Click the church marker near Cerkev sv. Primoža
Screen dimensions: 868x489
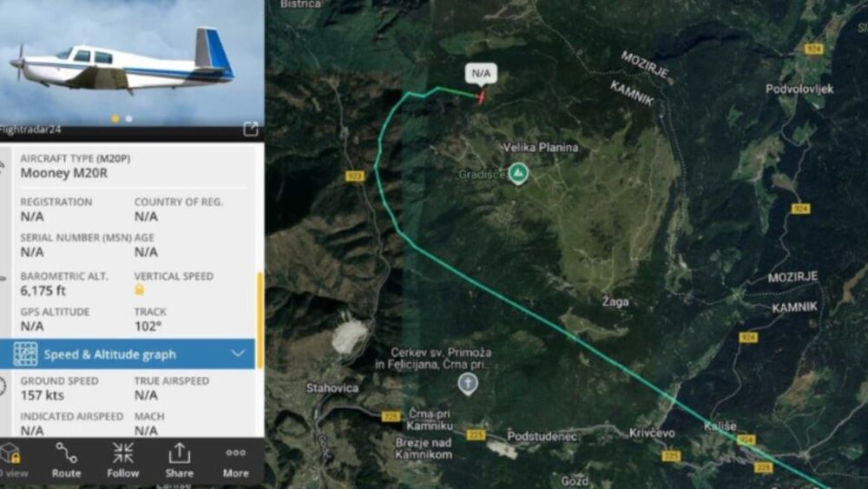click(468, 384)
